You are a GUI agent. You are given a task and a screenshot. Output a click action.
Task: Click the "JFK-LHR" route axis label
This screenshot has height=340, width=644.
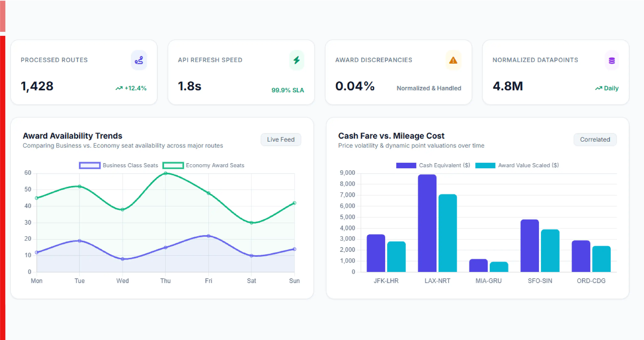(386, 281)
